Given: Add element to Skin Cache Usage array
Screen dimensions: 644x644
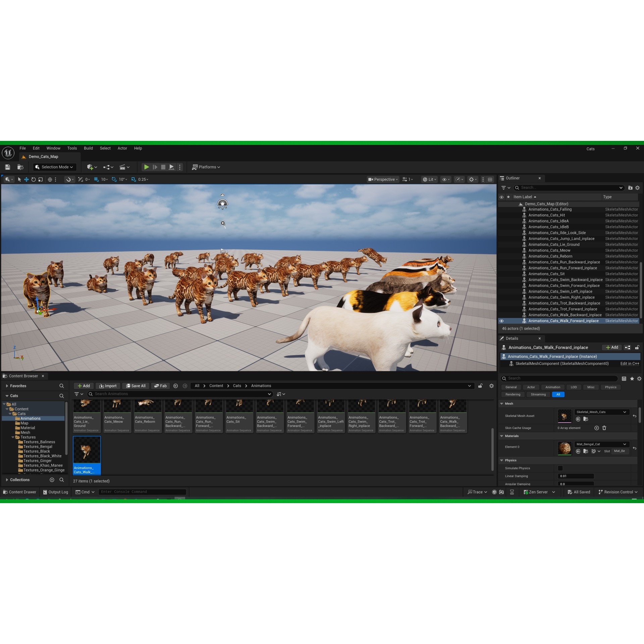Looking at the screenshot, I should (x=596, y=428).
